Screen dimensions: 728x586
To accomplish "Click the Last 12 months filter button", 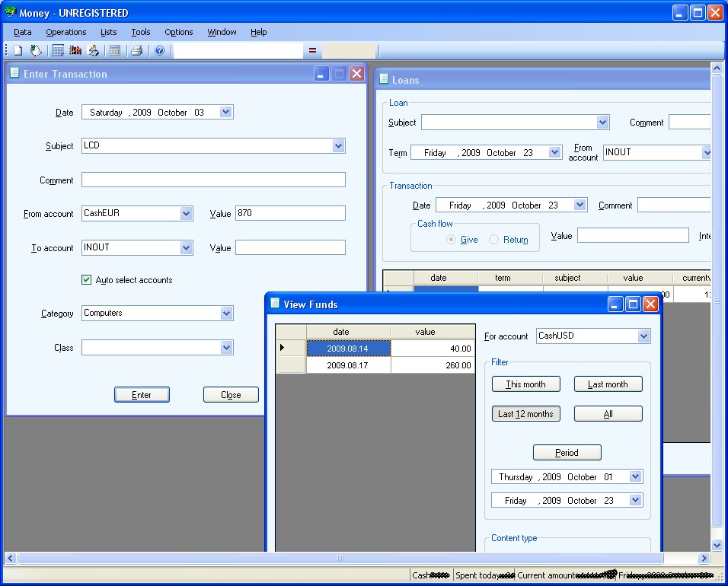I will 525,414.
